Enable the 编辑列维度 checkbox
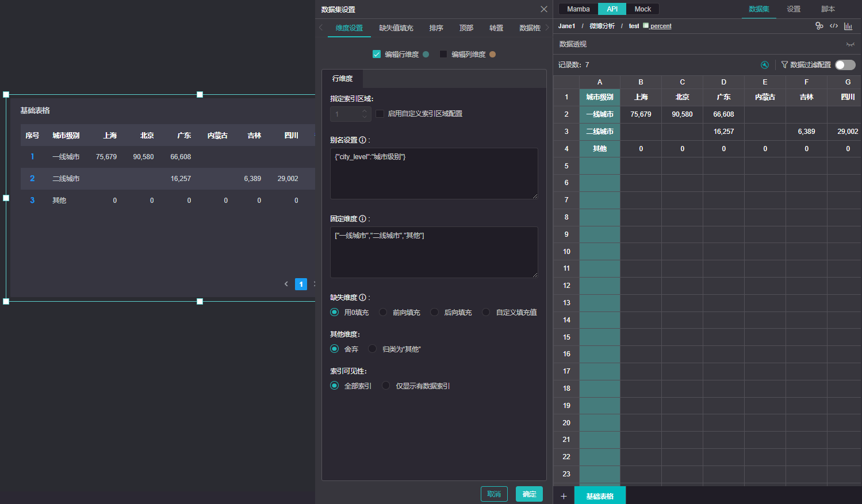Screen dimensions: 862x504 [x=443, y=54]
